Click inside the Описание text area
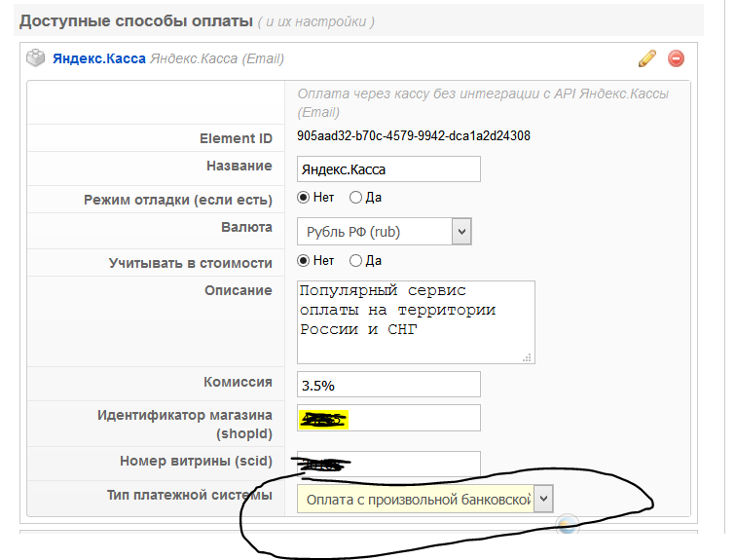Image resolution: width=736 pixels, height=560 pixels. [x=416, y=321]
